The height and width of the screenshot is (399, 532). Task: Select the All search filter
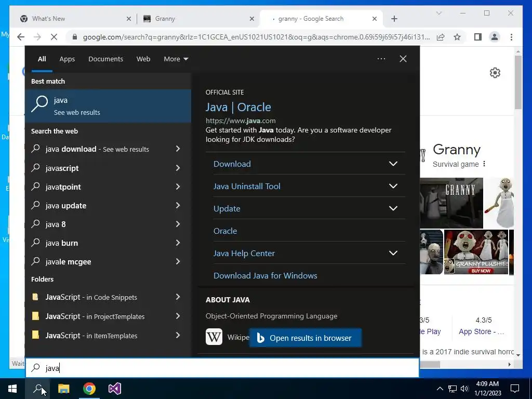click(x=42, y=59)
